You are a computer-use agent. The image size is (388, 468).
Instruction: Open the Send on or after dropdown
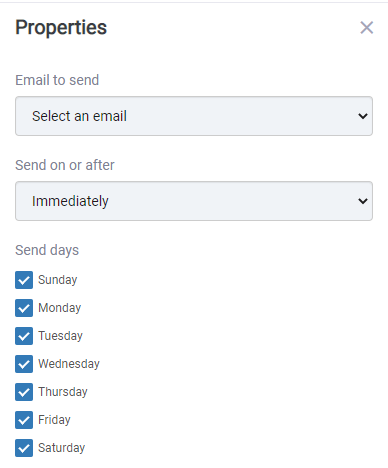point(194,201)
